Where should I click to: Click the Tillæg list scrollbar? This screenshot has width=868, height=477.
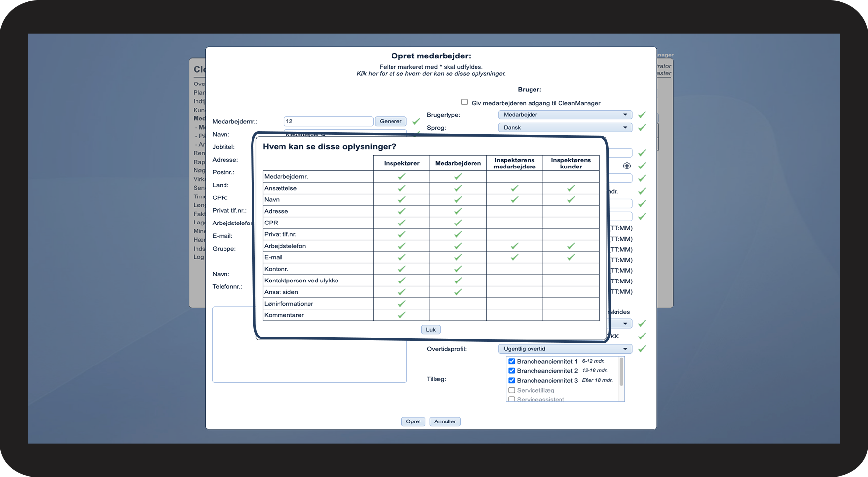point(621,372)
